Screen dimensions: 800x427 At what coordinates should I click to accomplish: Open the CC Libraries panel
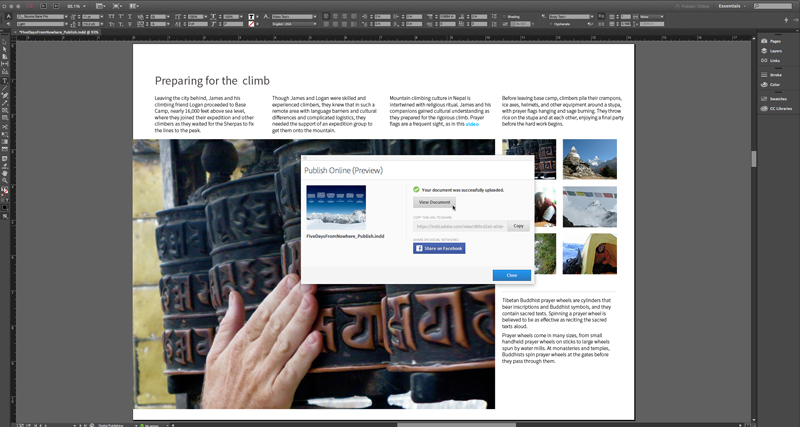780,107
